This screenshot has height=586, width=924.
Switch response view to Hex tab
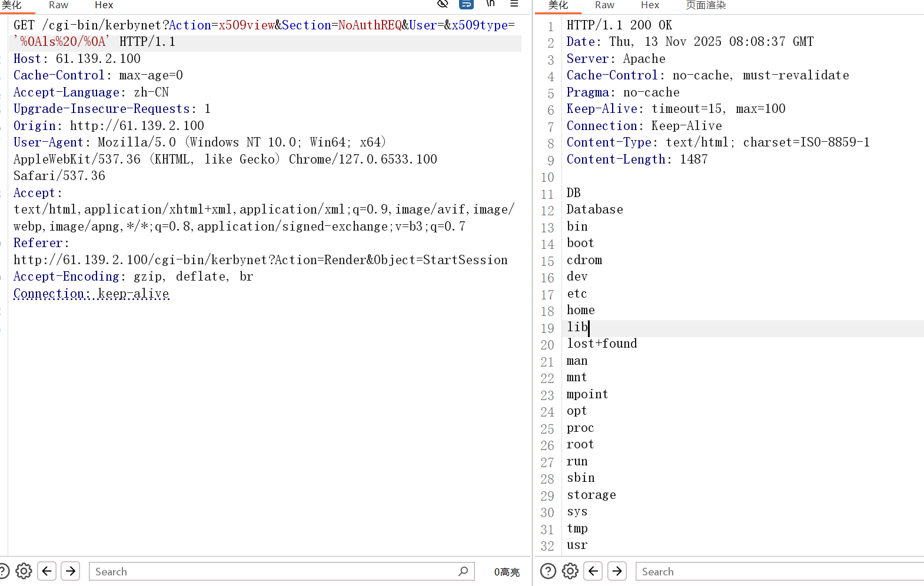coord(650,5)
